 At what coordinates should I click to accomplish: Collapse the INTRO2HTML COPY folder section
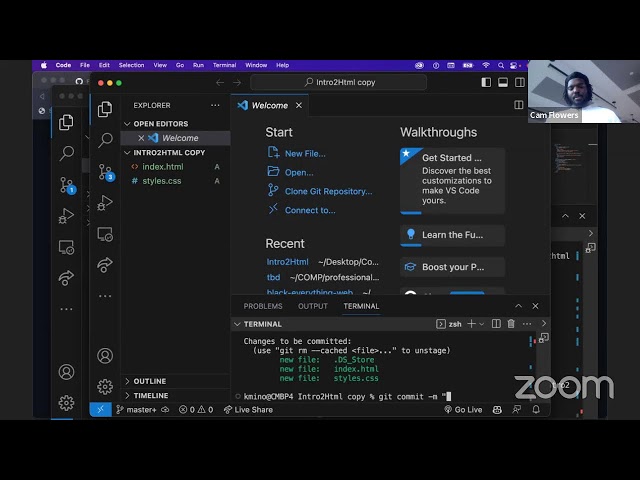click(x=176, y=152)
